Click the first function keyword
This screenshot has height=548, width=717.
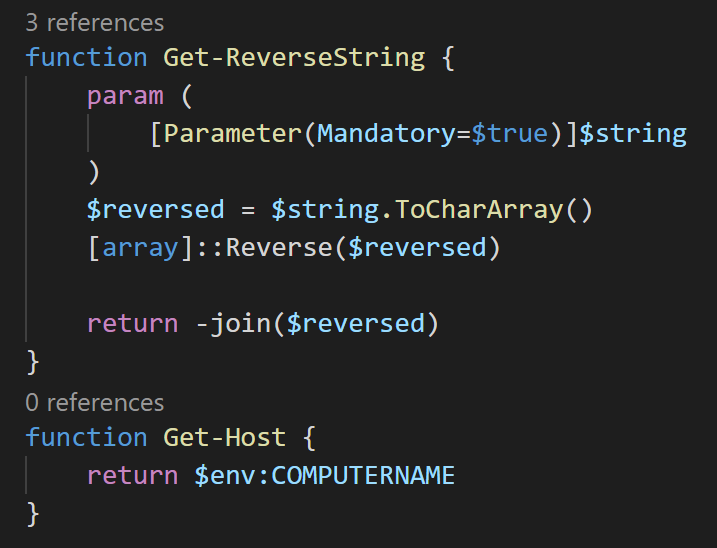coord(86,58)
